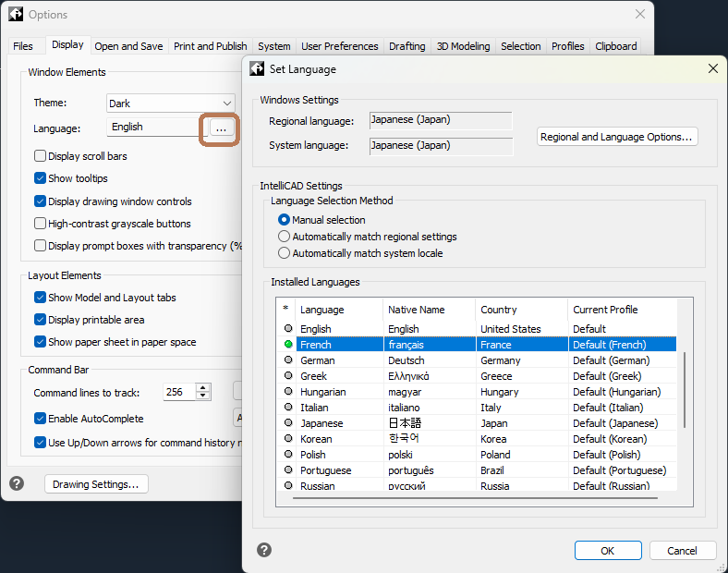
Task: Select the 'Korean' language row
Action: pos(479,438)
